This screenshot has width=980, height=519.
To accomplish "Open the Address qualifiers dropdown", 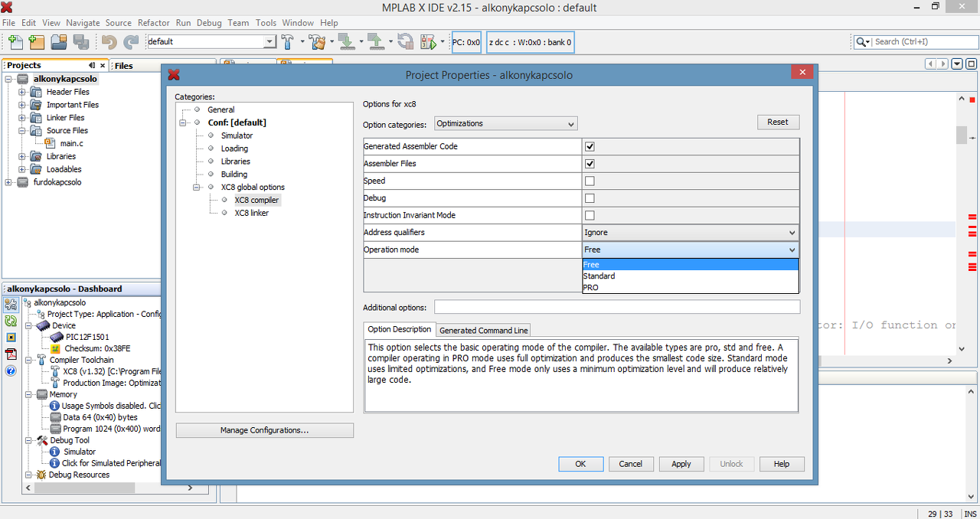I will pyautogui.click(x=691, y=233).
